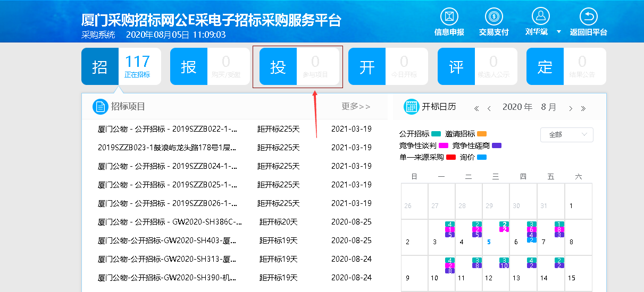This screenshot has width=644, height=292.
Task: Go to the previous year in the calendar
Action: 476,108
